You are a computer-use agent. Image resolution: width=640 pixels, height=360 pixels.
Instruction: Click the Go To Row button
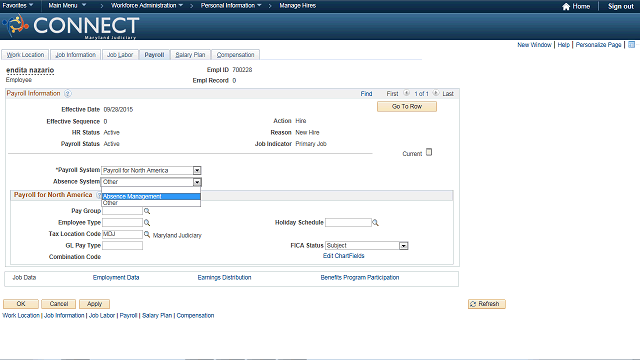tap(407, 107)
